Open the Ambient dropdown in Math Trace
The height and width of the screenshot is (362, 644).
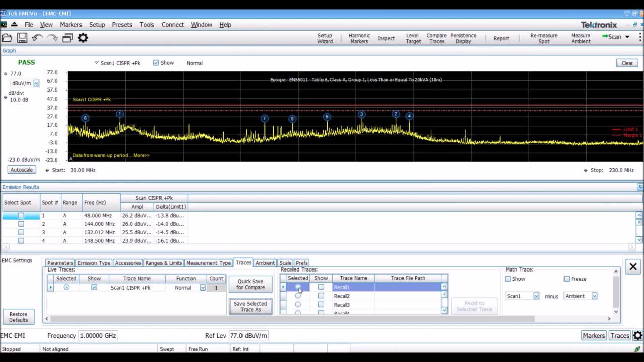(x=595, y=296)
